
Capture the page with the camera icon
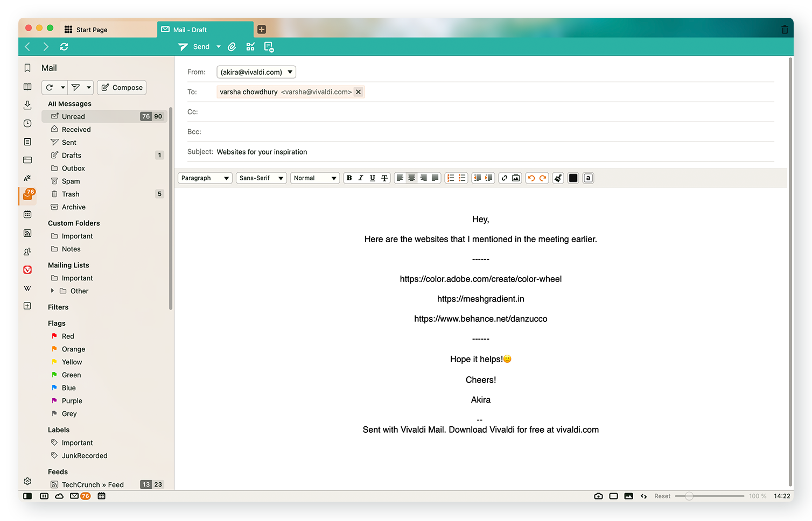tap(598, 496)
